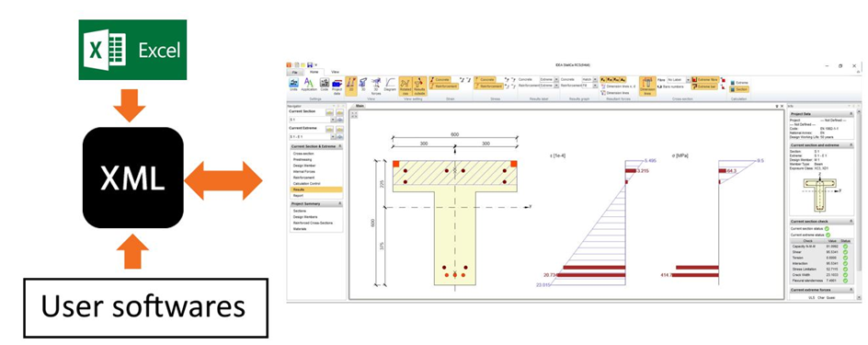Open the Current Extreme S 1 - E 1 dropdown
868x345 pixels.
(x=313, y=136)
